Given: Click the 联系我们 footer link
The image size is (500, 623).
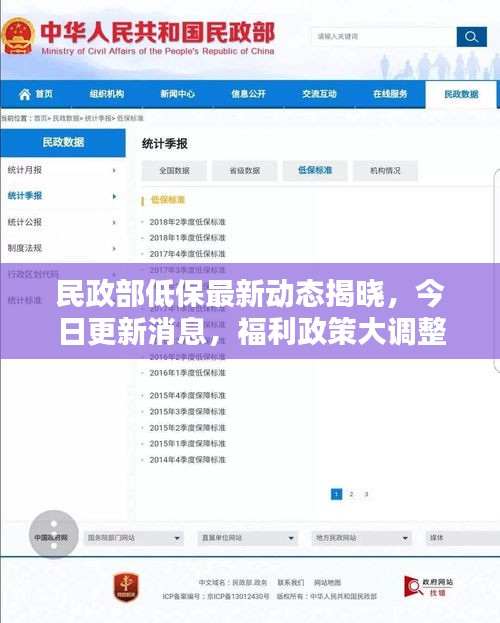Looking at the screenshot, I should click(291, 582).
